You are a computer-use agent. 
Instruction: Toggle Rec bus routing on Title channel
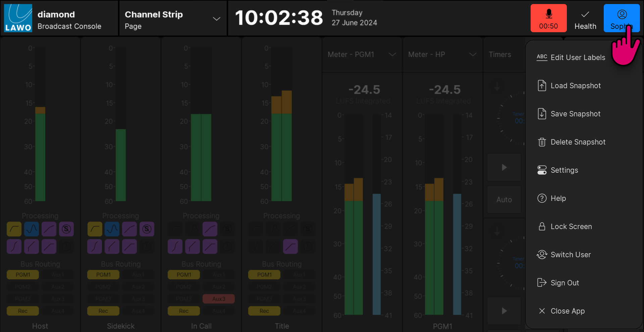(x=264, y=311)
